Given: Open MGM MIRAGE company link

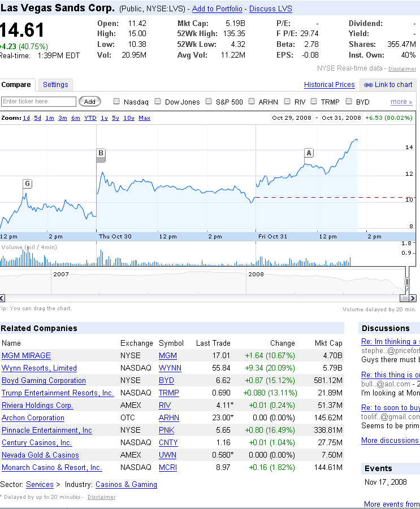Looking at the screenshot, I should tap(27, 355).
